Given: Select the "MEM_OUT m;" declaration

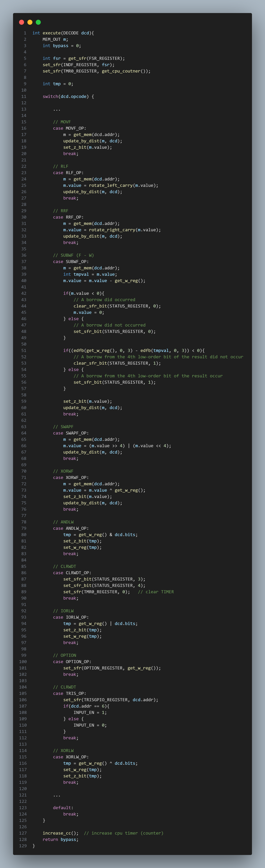Looking at the screenshot, I should coord(56,39).
